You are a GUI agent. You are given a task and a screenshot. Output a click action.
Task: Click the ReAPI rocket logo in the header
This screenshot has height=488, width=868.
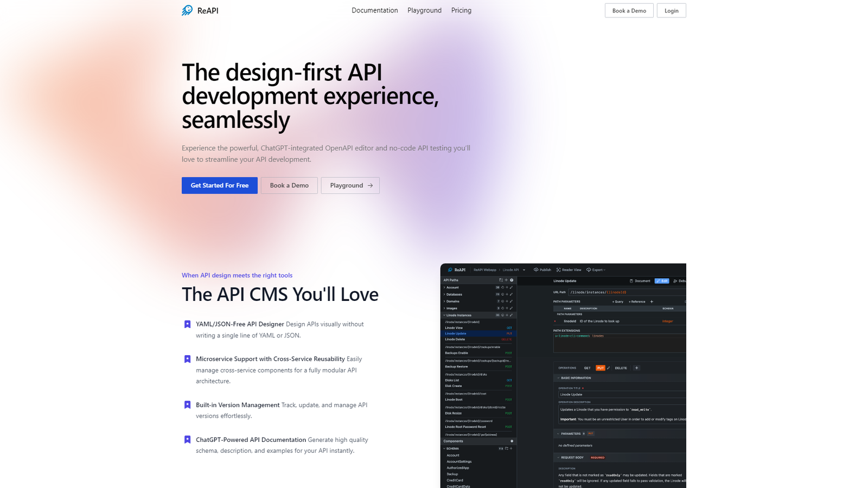coord(187,10)
